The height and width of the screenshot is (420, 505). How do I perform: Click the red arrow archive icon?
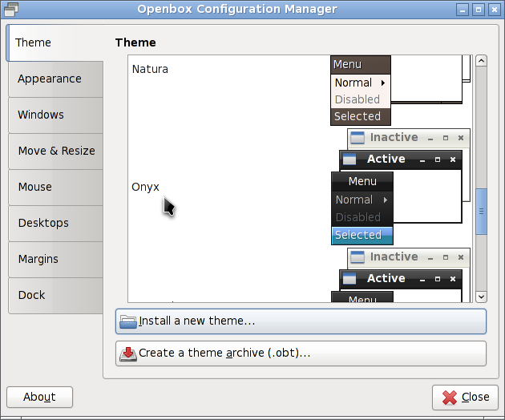tap(128, 354)
